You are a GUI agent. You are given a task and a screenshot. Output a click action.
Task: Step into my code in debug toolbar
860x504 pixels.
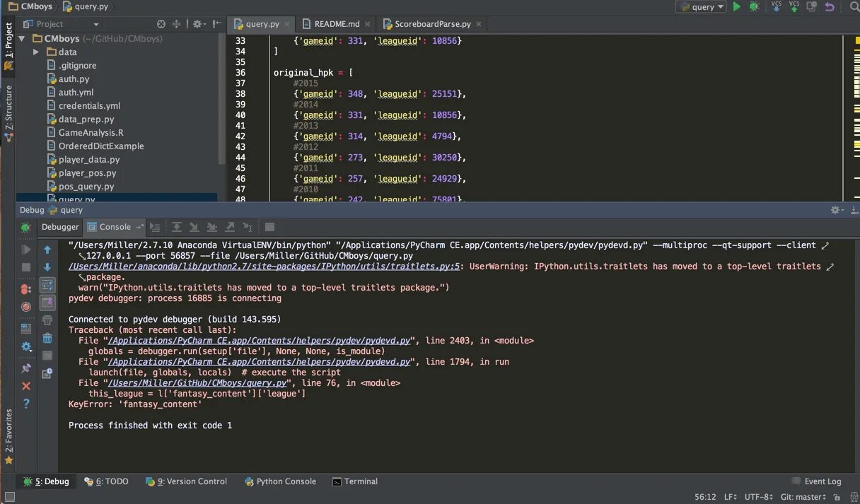(212, 227)
